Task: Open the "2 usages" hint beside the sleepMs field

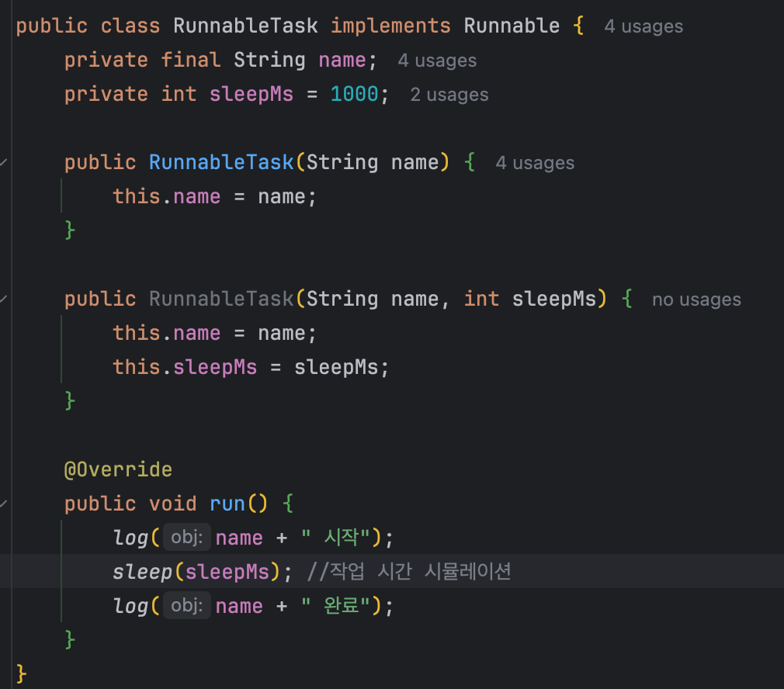Action: coord(449,95)
